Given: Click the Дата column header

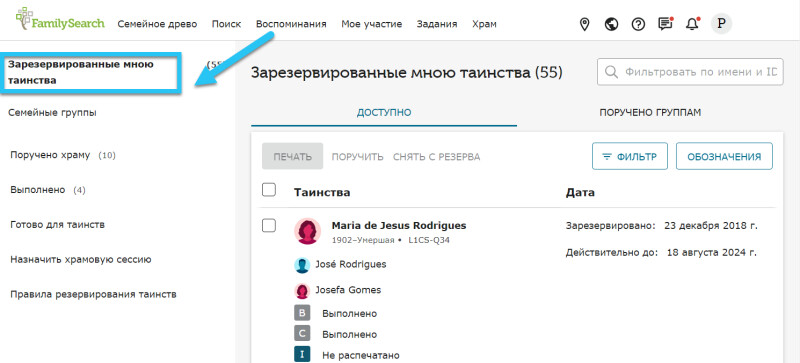Looking at the screenshot, I should click(580, 192).
